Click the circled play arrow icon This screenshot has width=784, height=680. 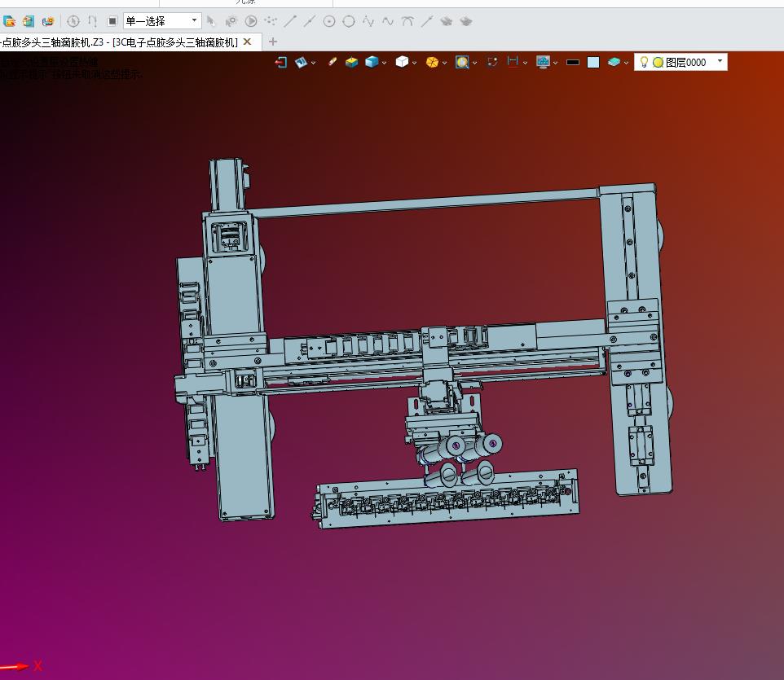click(251, 21)
